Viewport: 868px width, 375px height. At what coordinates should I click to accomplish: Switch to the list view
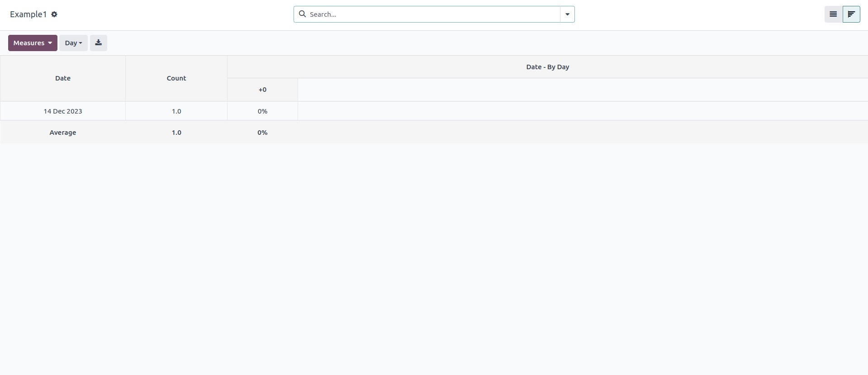(x=833, y=14)
